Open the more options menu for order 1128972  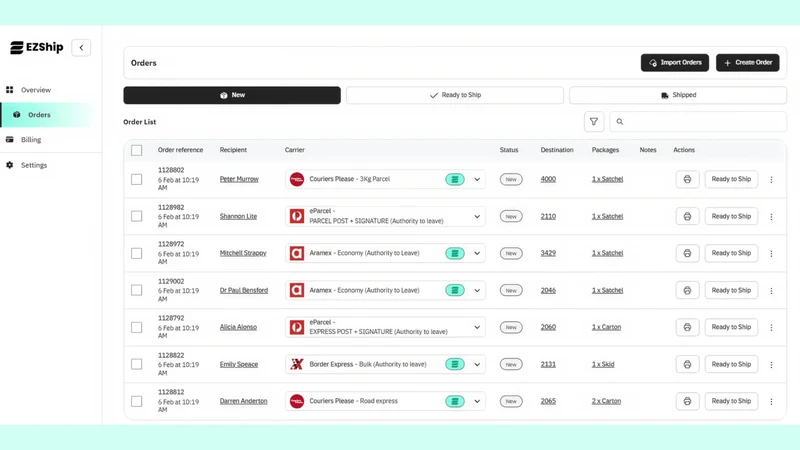coord(771,254)
